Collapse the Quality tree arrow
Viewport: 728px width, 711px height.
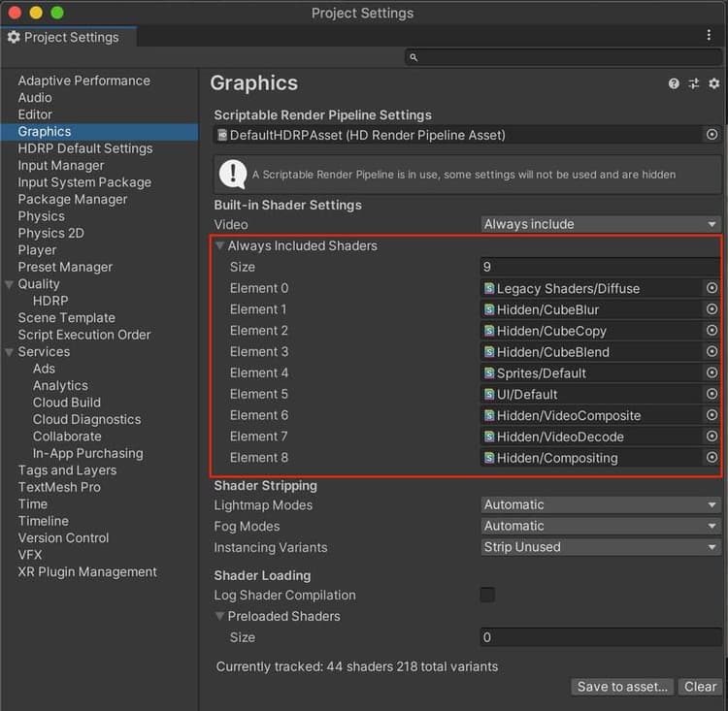click(9, 284)
